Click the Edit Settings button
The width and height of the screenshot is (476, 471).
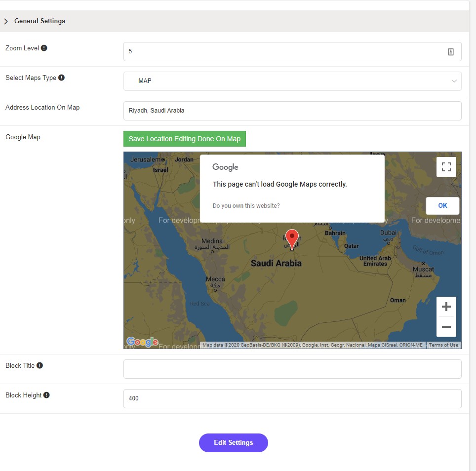(234, 443)
